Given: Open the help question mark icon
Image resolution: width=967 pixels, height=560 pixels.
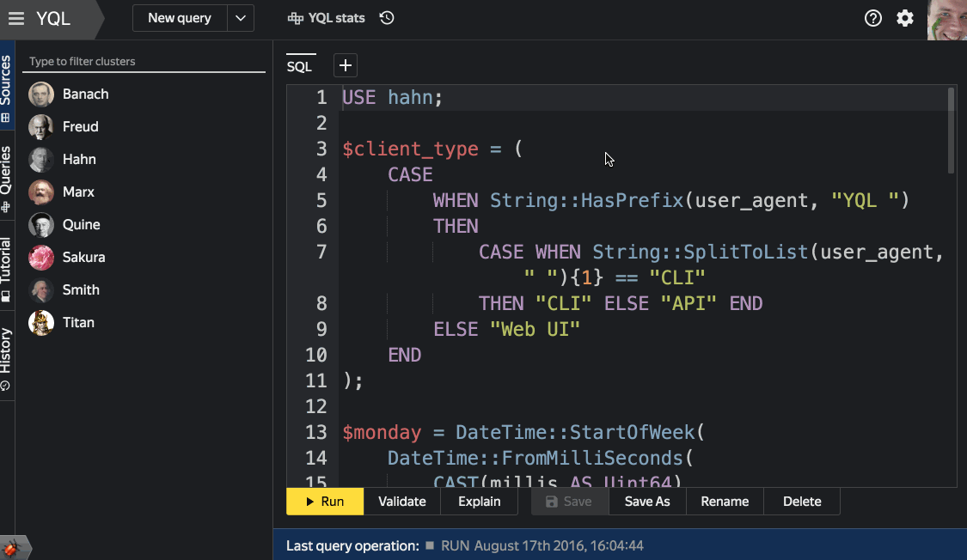Looking at the screenshot, I should tap(872, 19).
